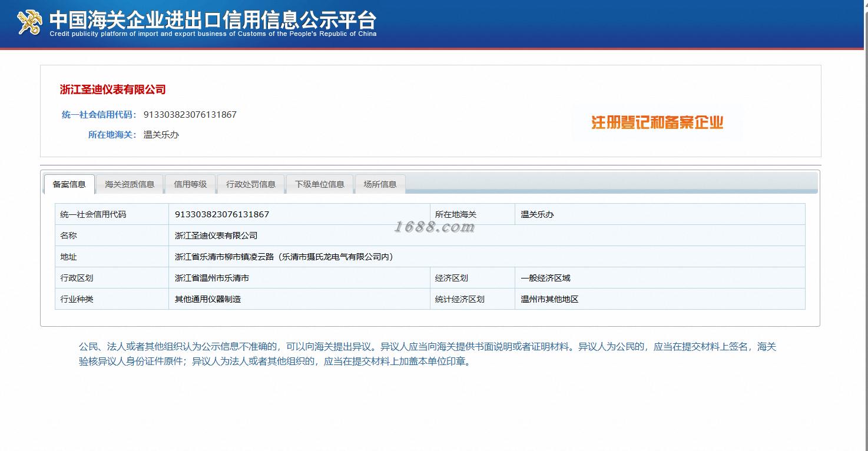Switch to the 海关资质信息 tab

(130, 184)
